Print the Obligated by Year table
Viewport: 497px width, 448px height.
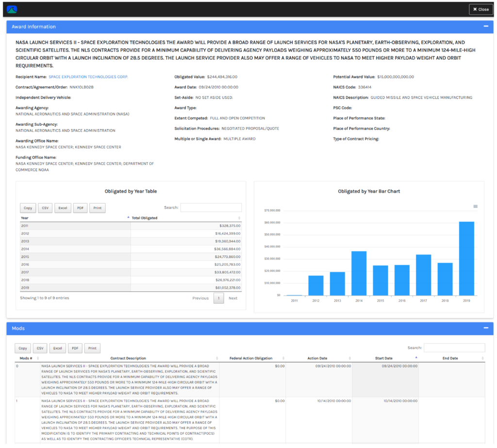[x=97, y=208]
